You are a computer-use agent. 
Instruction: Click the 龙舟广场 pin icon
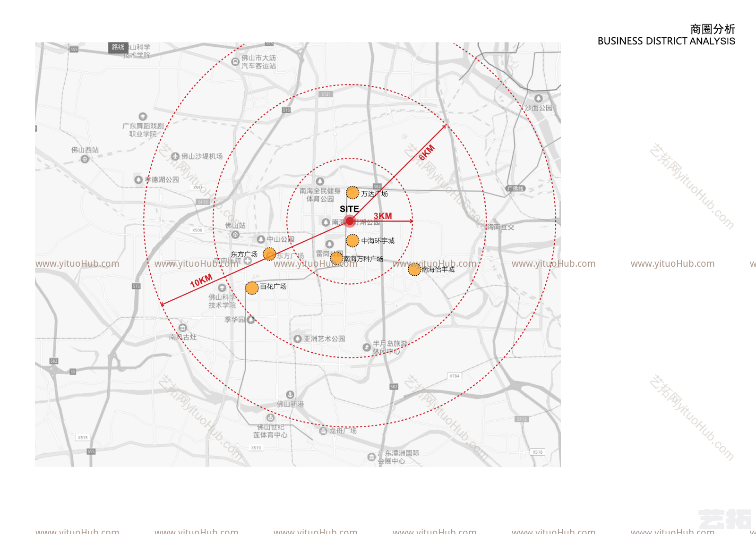click(x=323, y=431)
